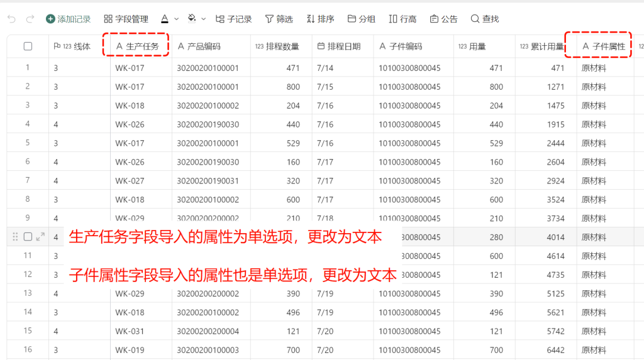
Task: Click 用量 value 280 cell
Action: click(485, 237)
